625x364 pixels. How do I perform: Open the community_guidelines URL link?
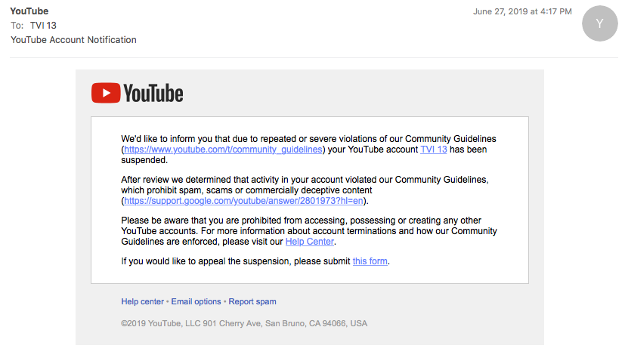pyautogui.click(x=224, y=150)
